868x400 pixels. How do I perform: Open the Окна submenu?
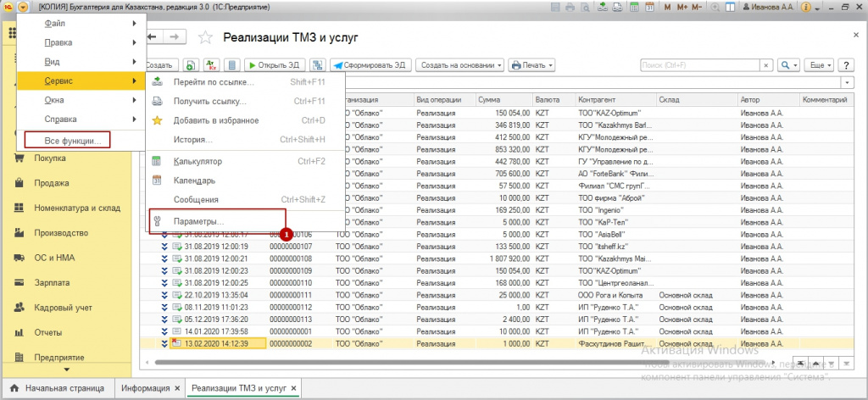81,100
